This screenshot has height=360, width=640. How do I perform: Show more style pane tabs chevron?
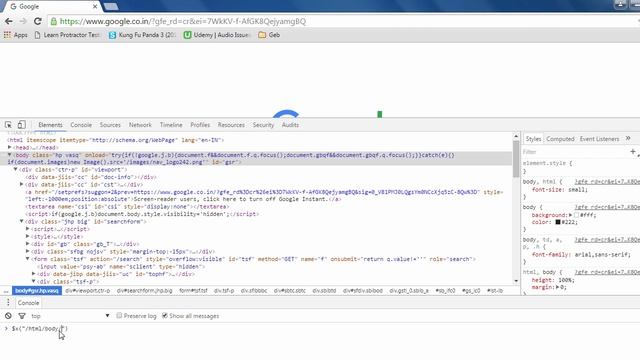[x=628, y=138]
